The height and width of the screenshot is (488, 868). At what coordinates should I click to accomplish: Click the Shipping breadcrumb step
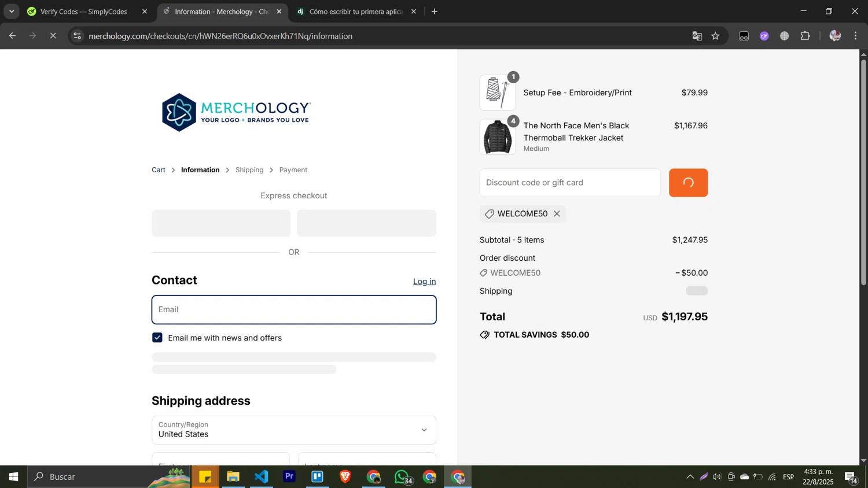tap(249, 170)
